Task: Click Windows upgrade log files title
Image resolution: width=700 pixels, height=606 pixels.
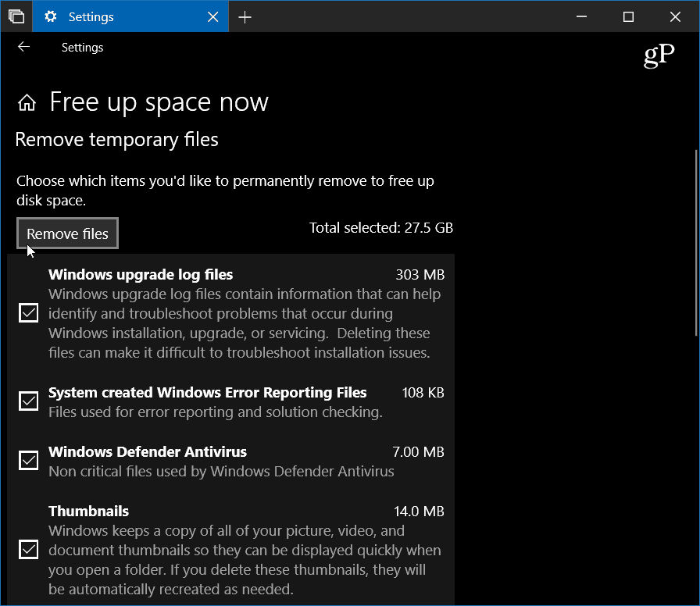Action: point(141,274)
